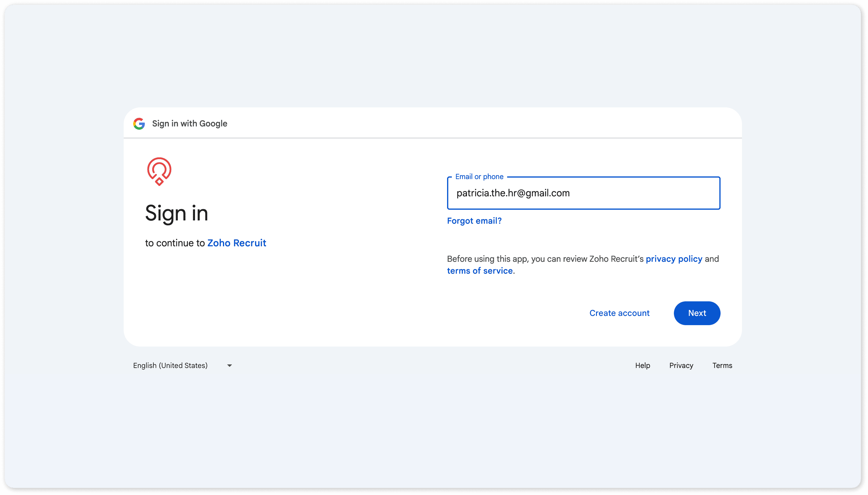Open the Terms footer link

(x=722, y=366)
